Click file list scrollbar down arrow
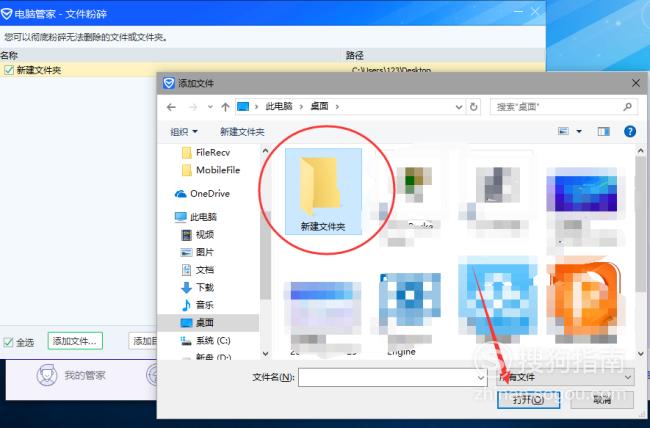 640,353
